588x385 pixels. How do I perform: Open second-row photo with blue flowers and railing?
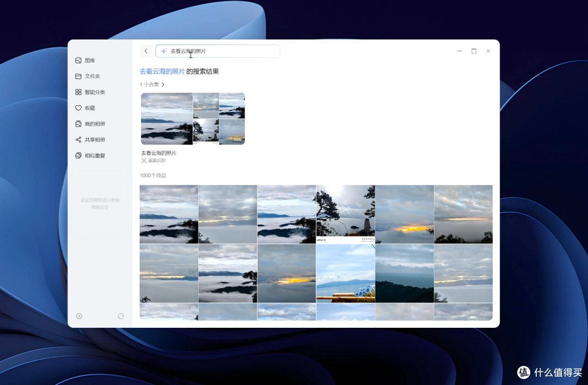(345, 273)
